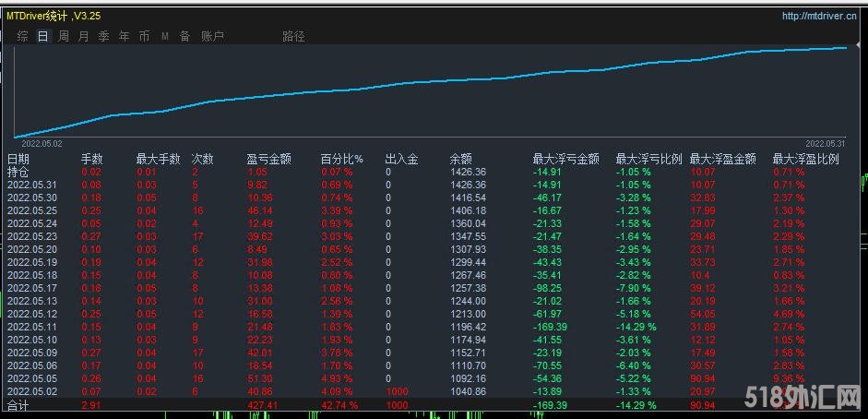Screen dimensions: 868x419
Task: Open the 备 notes tab
Action: pyautogui.click(x=184, y=36)
